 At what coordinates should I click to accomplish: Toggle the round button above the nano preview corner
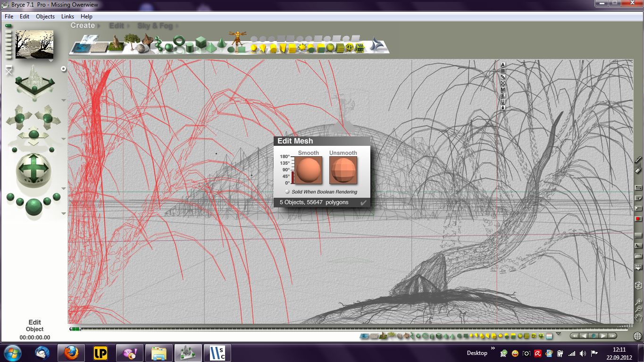pos(64,69)
